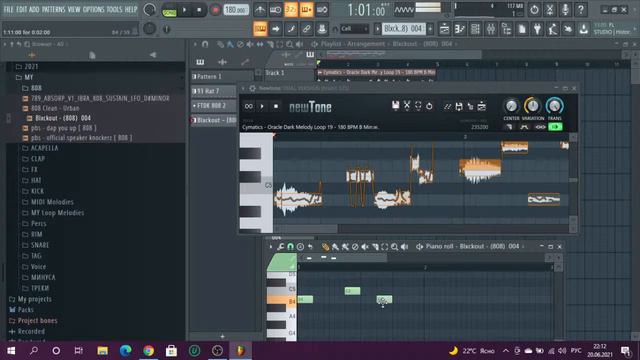Open the plugin picker plug icon
Screen dimensions: 640x360
click(537, 29)
